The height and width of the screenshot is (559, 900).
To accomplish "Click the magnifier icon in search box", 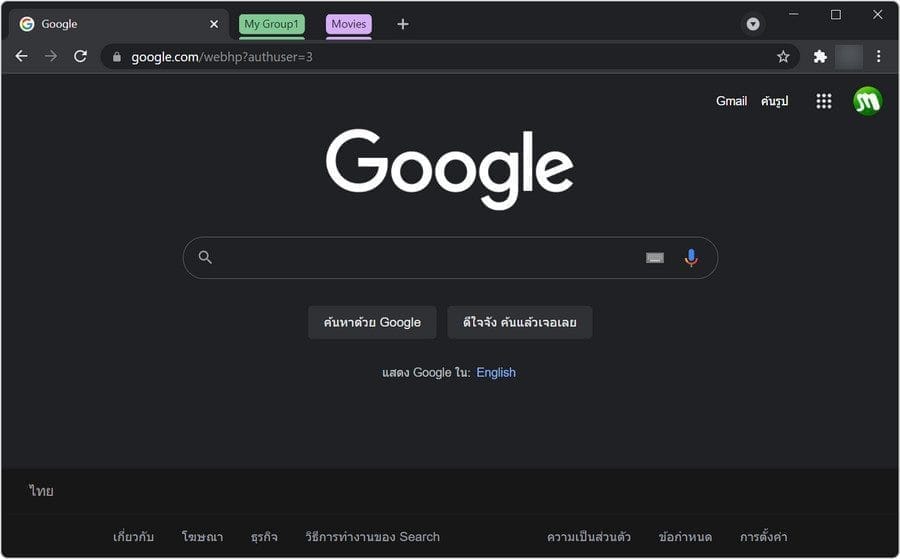I will point(205,257).
